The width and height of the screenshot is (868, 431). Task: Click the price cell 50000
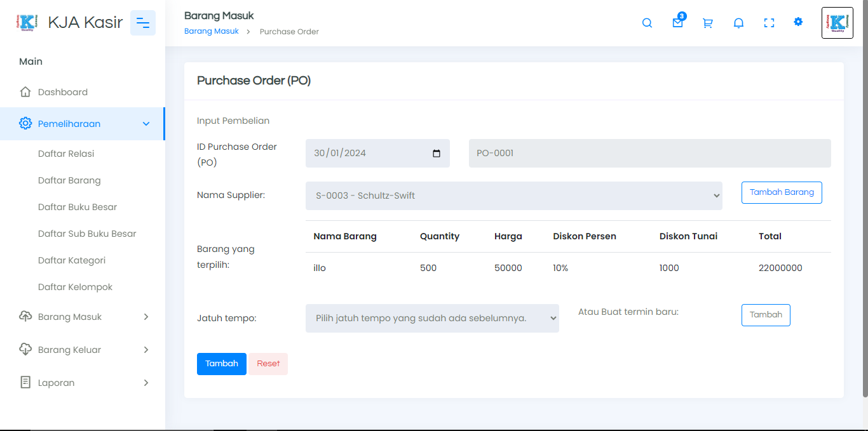508,268
